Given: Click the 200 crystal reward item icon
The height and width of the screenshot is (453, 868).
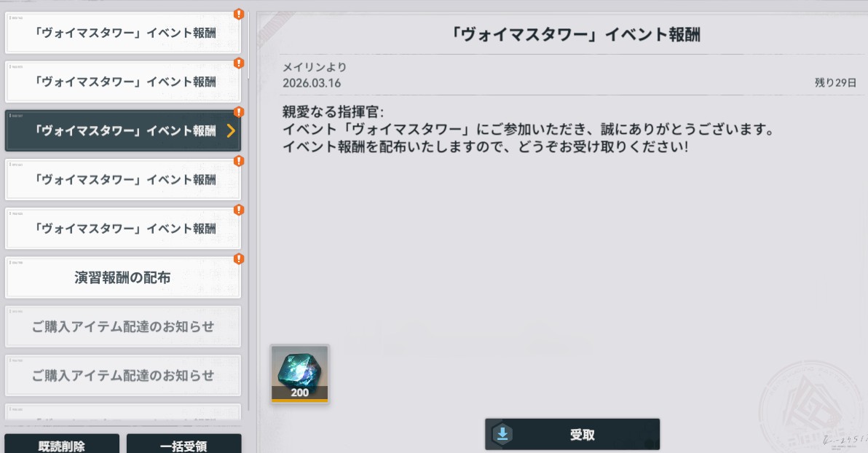Looking at the screenshot, I should coord(299,374).
